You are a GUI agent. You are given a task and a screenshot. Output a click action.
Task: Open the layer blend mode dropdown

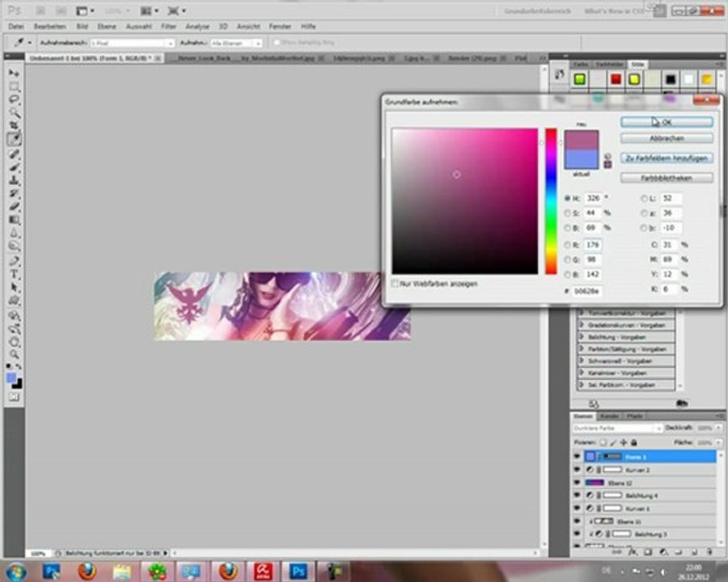tap(617, 428)
